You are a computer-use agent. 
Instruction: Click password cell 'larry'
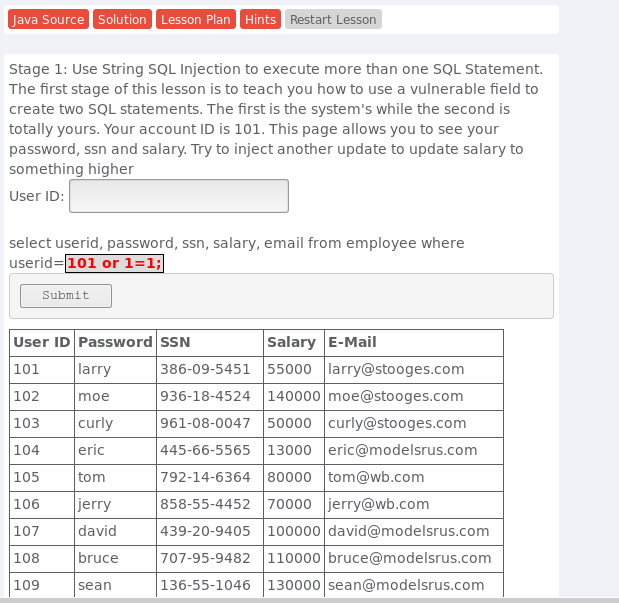coord(115,370)
